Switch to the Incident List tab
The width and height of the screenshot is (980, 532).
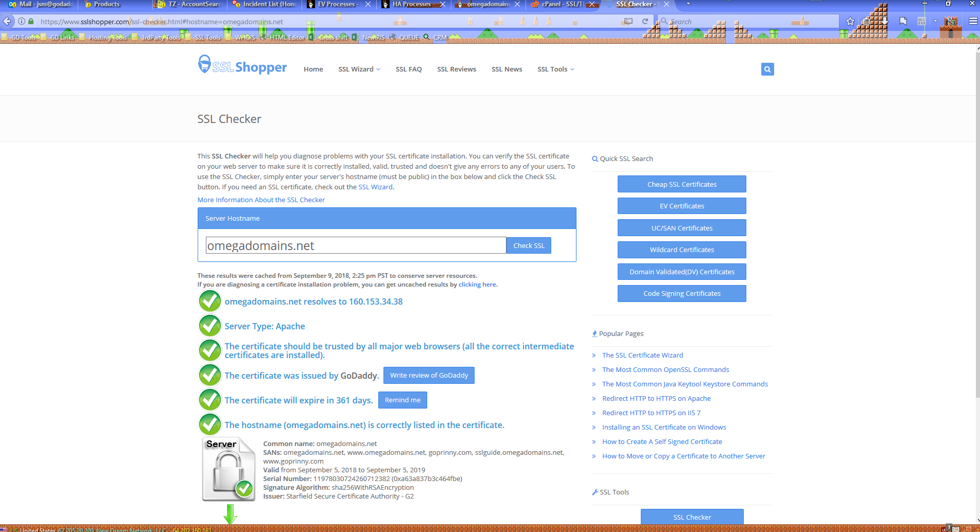(x=265, y=4)
